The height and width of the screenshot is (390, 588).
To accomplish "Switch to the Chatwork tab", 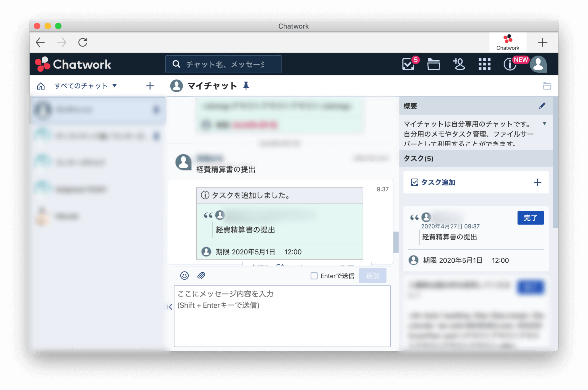I will (x=508, y=42).
